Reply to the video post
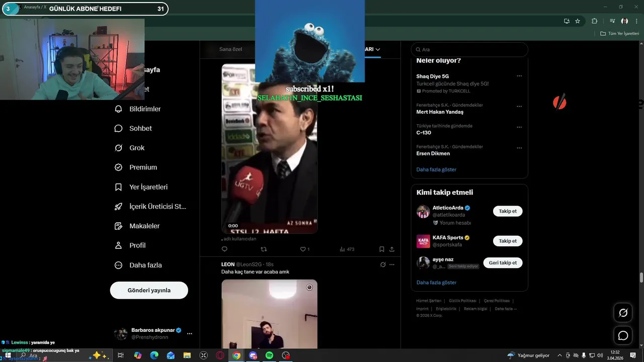Viewport: 644px width, 362px height. (224, 249)
